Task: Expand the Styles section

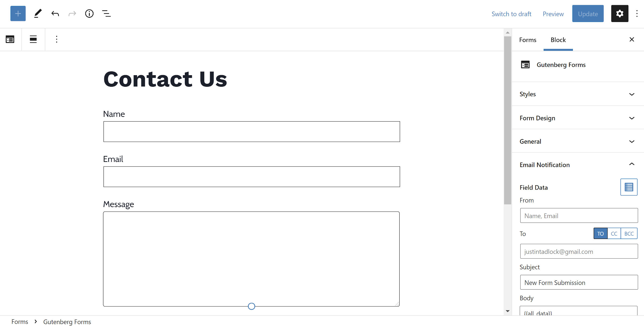Action: [578, 93]
